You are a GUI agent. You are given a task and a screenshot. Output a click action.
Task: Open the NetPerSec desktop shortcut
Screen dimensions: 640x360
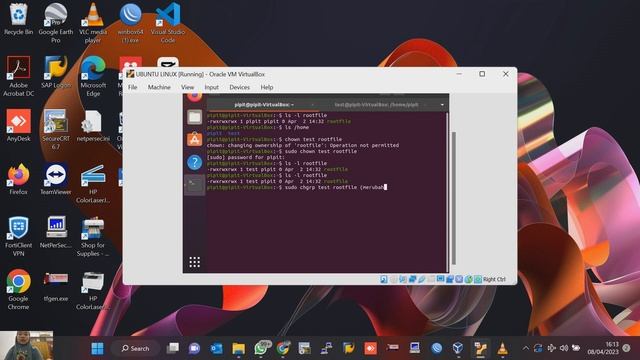[x=56, y=232]
